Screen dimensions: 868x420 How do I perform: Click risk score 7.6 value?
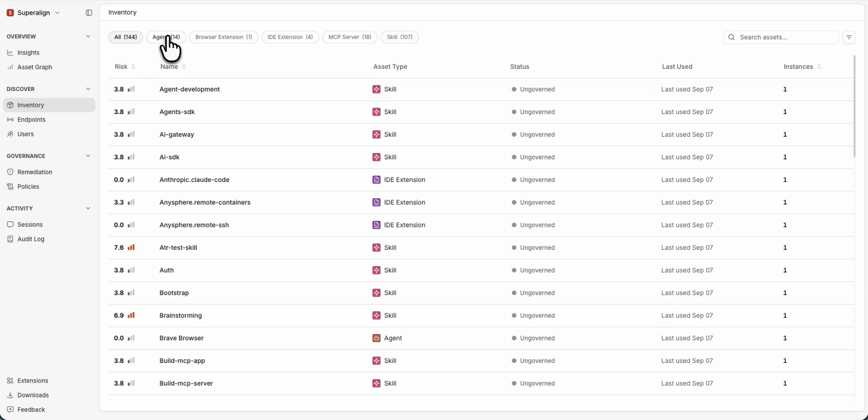pos(119,248)
